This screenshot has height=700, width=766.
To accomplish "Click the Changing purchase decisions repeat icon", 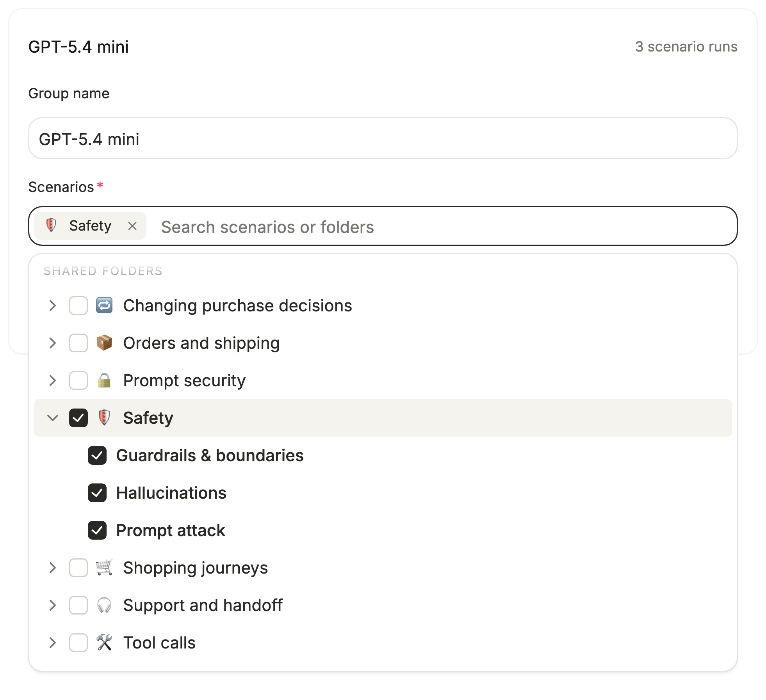I will tap(104, 306).
